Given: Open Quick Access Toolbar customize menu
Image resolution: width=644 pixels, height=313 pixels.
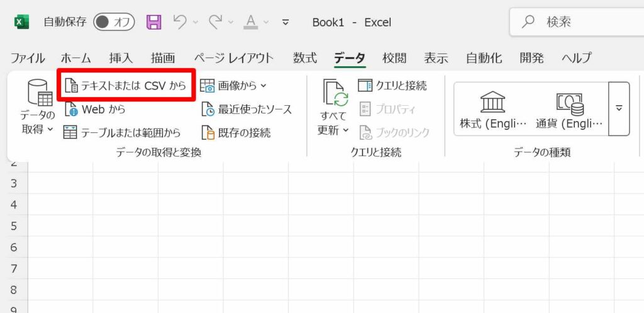Looking at the screenshot, I should pyautogui.click(x=286, y=23).
